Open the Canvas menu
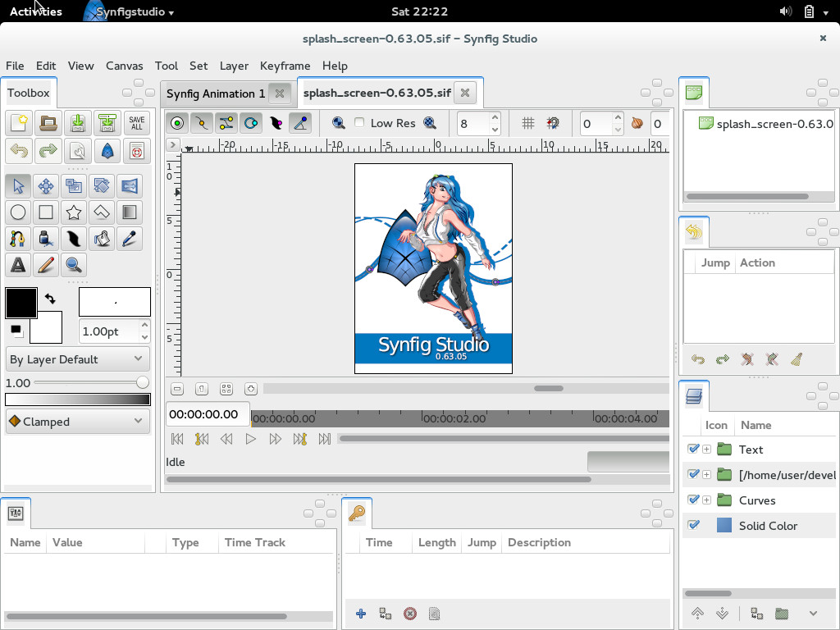Screen dimensions: 840x630 (x=125, y=66)
